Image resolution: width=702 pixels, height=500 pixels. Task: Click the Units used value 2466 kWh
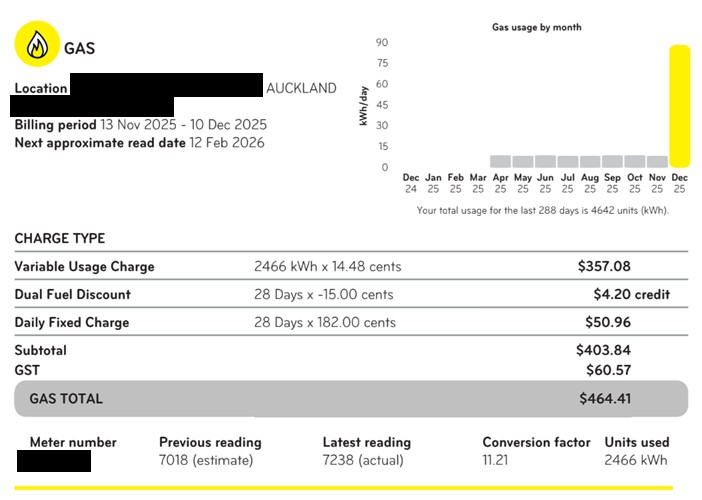tap(636, 461)
